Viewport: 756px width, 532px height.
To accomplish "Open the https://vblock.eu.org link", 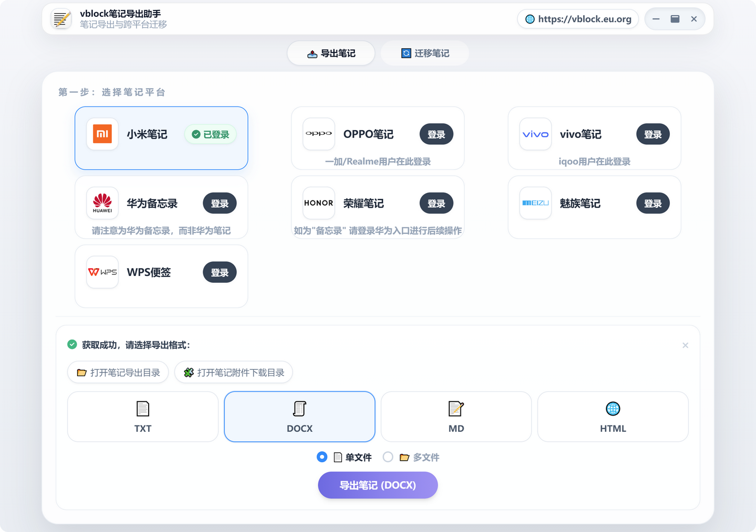I will tap(578, 19).
